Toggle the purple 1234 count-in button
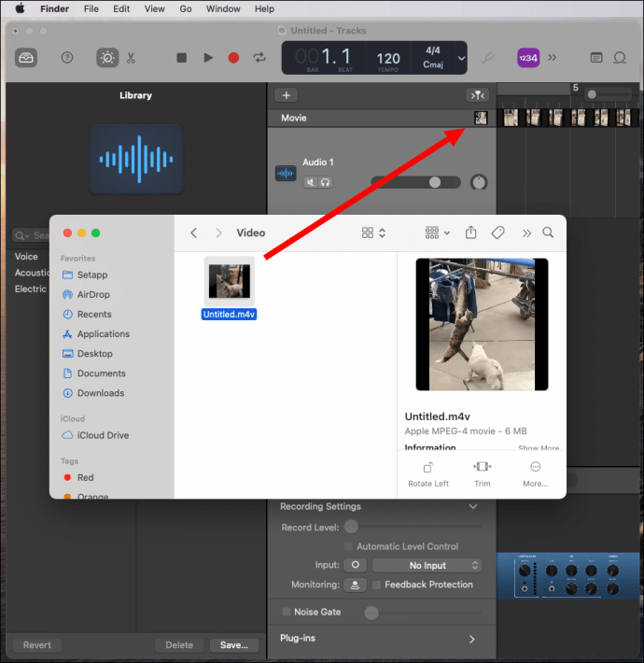Image resolution: width=644 pixels, height=663 pixels. tap(528, 58)
